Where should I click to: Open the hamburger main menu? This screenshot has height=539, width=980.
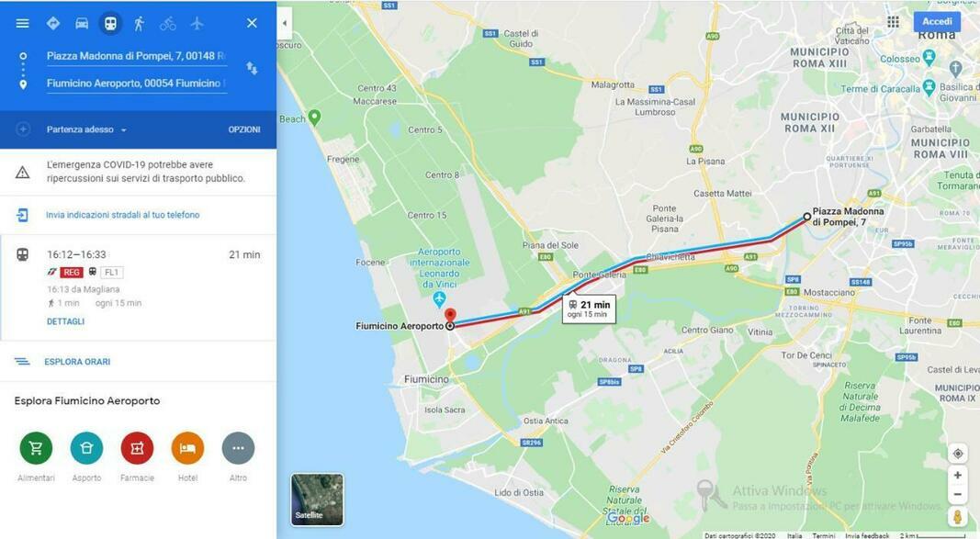coord(22,23)
